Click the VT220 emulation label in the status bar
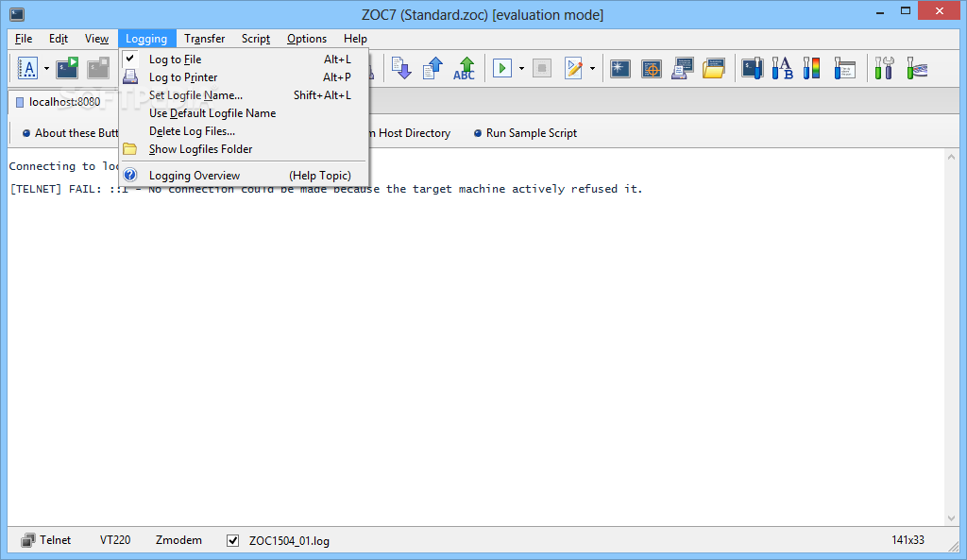The height and width of the screenshot is (560, 967). (x=115, y=540)
